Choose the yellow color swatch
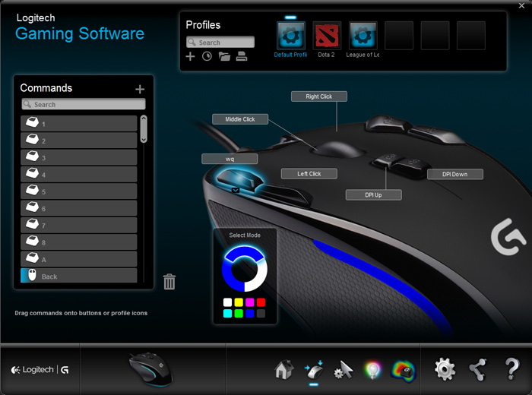Image resolution: width=532 pixels, height=395 pixels. coord(239,302)
